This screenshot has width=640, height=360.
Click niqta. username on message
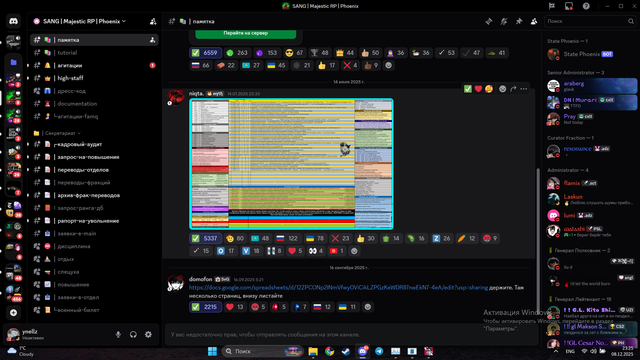(x=196, y=93)
